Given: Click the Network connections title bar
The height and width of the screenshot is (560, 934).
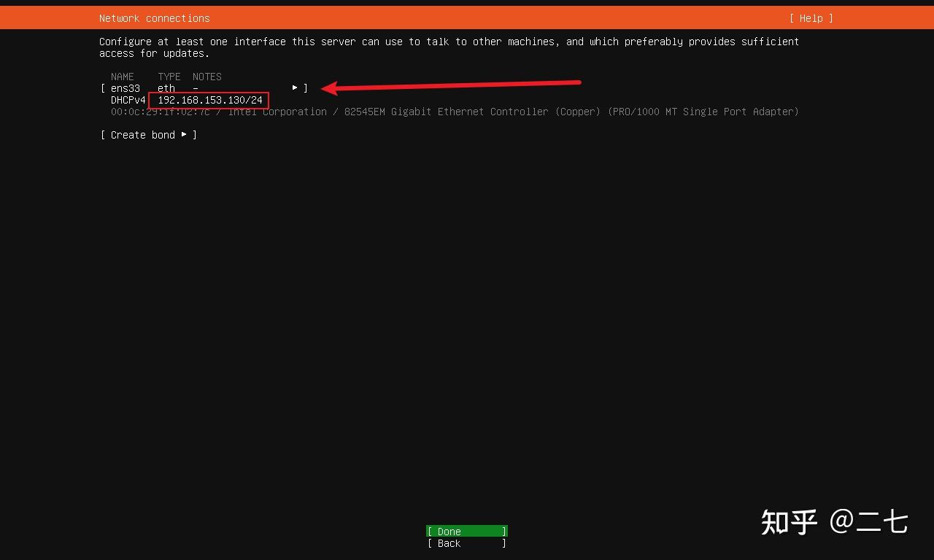Looking at the screenshot, I should coord(154,17).
